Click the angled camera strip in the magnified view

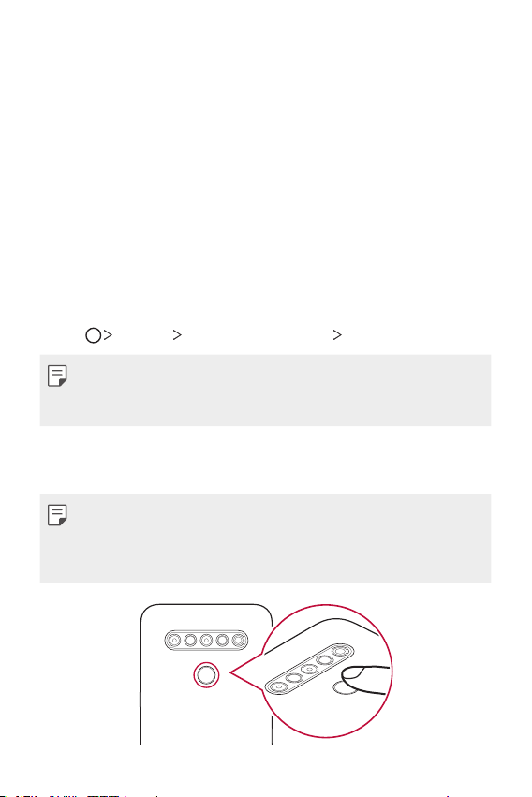pos(309,669)
